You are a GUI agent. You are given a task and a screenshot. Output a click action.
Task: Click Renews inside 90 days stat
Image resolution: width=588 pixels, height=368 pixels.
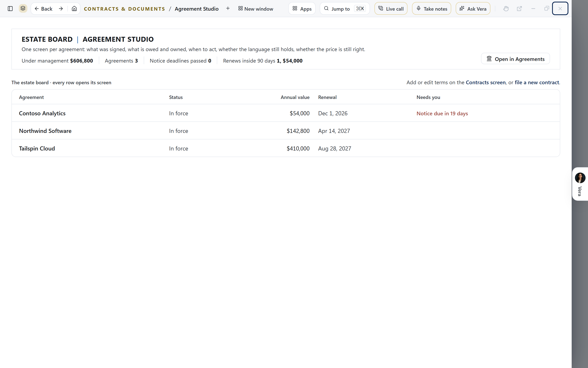pyautogui.click(x=263, y=61)
